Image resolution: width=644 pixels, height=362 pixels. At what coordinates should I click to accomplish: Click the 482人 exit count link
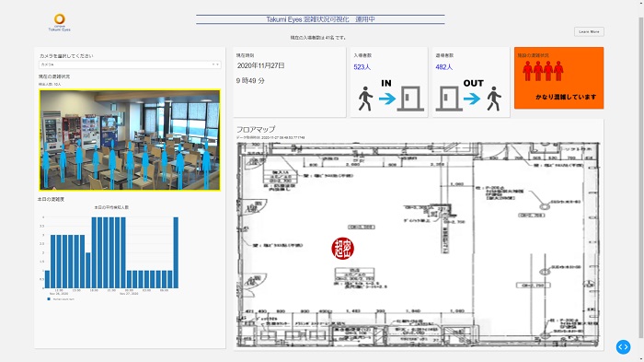coord(444,67)
